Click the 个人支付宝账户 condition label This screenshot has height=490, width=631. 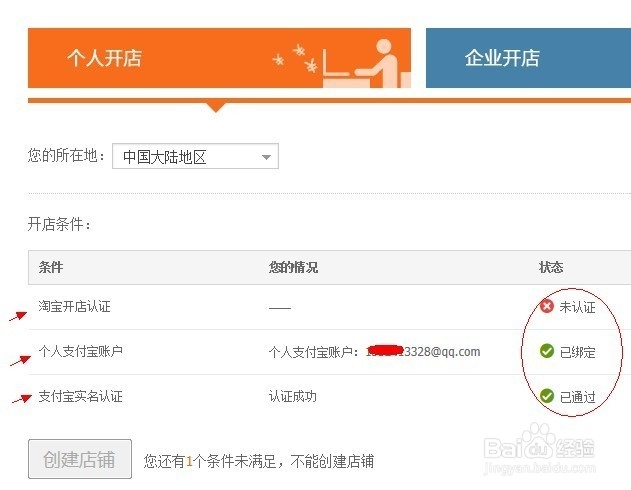(x=80, y=351)
